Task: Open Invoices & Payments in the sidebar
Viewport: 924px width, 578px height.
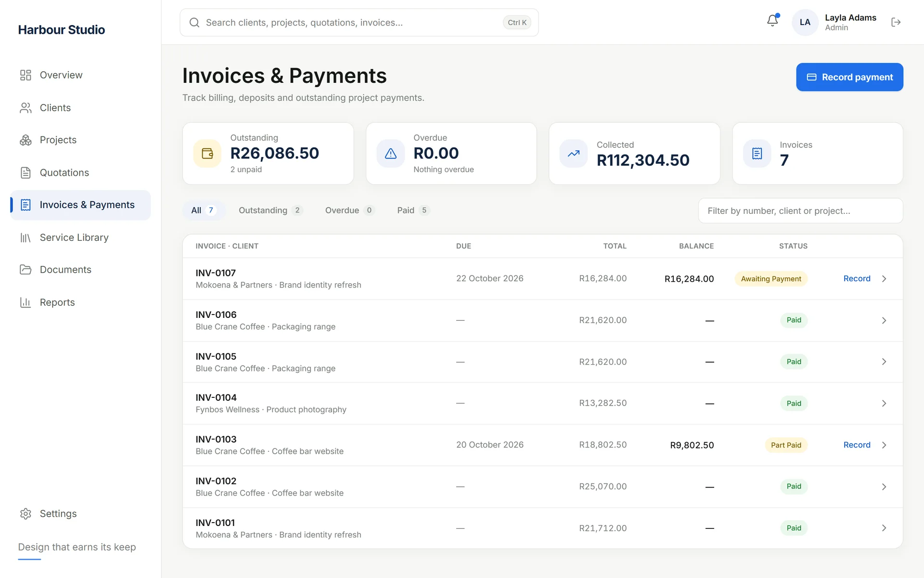Action: [80, 205]
